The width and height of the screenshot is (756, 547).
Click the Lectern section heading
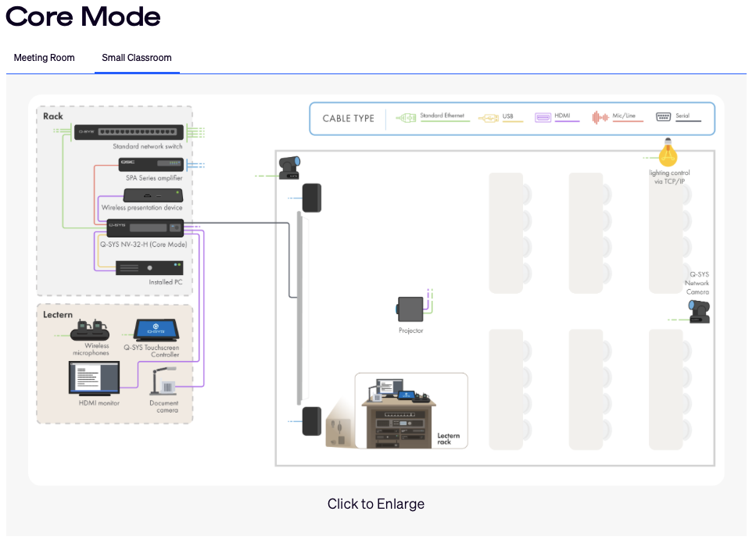pos(58,315)
